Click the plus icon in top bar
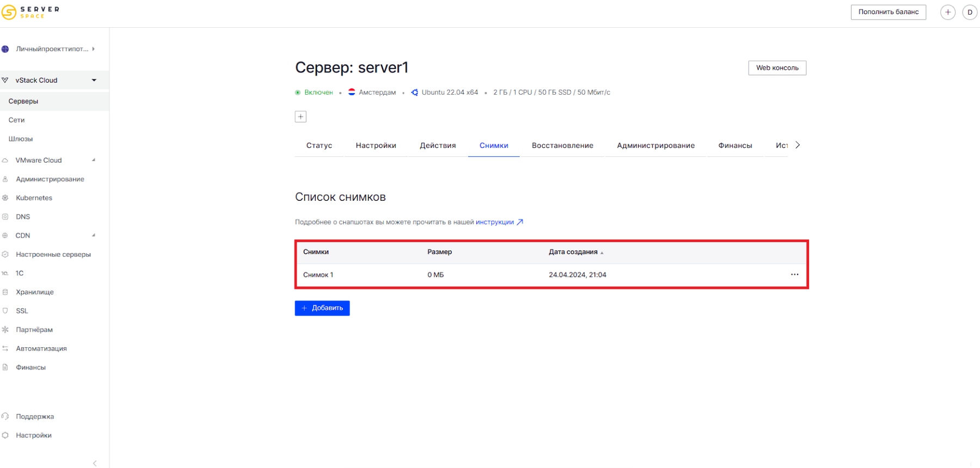Screen dimensions: 980x468 (x=948, y=12)
